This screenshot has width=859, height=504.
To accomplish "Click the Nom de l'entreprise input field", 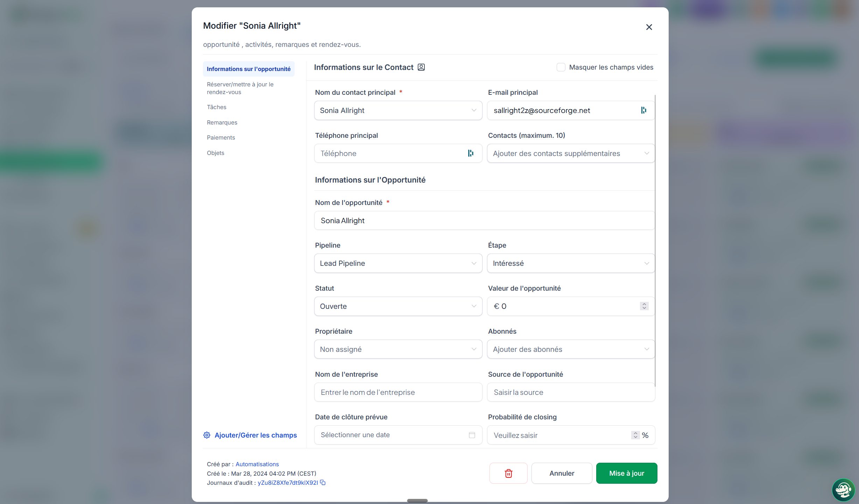I will click(x=398, y=392).
